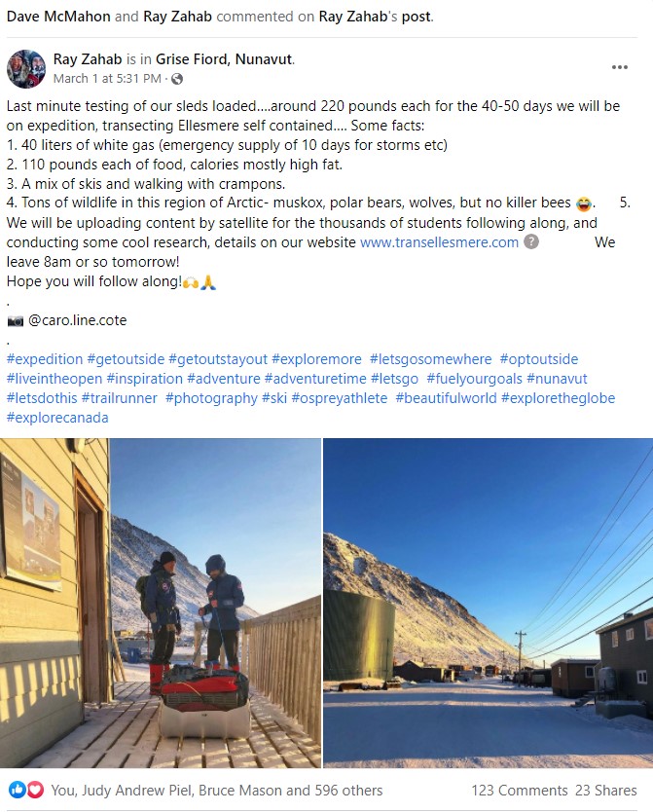Open Ray Zahab author name link

click(x=88, y=59)
